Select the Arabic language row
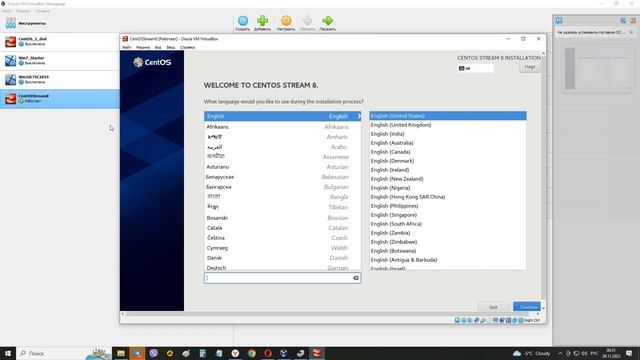Screen dimensions: 640x360 pos(282,147)
